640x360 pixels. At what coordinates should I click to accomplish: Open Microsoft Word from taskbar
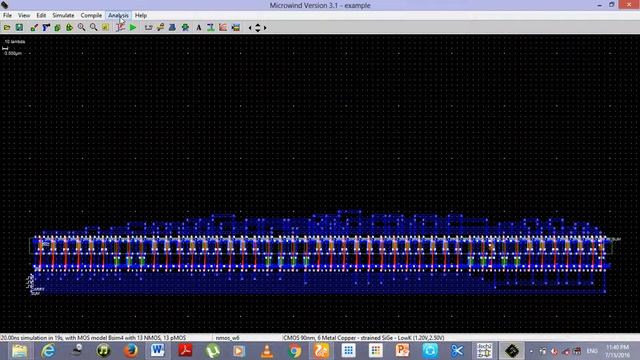pos(158,351)
